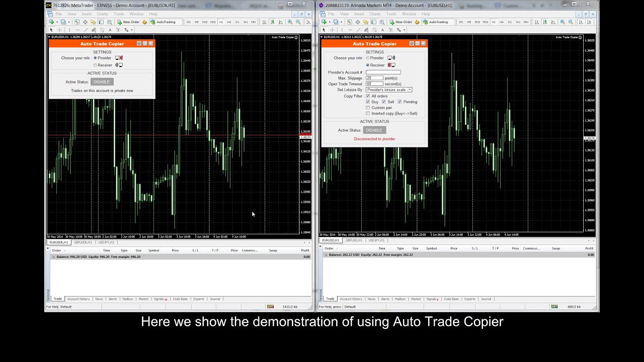Zoom out the chart in the Armada window

pyautogui.click(x=571, y=22)
